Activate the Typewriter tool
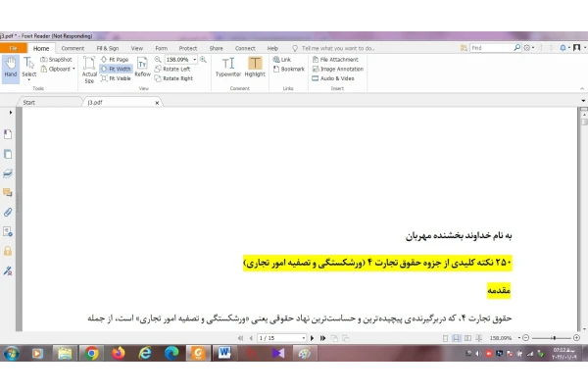588x392 pixels. [228, 68]
